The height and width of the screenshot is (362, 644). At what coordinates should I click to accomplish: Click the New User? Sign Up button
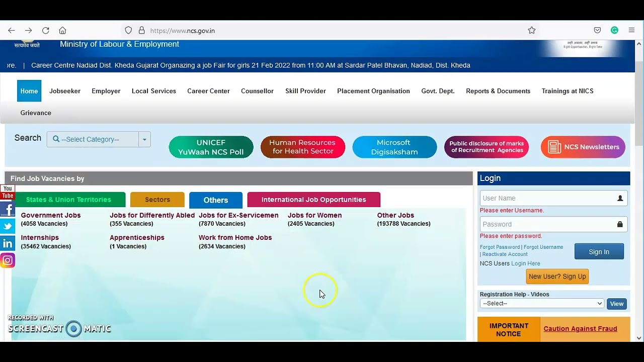click(557, 277)
